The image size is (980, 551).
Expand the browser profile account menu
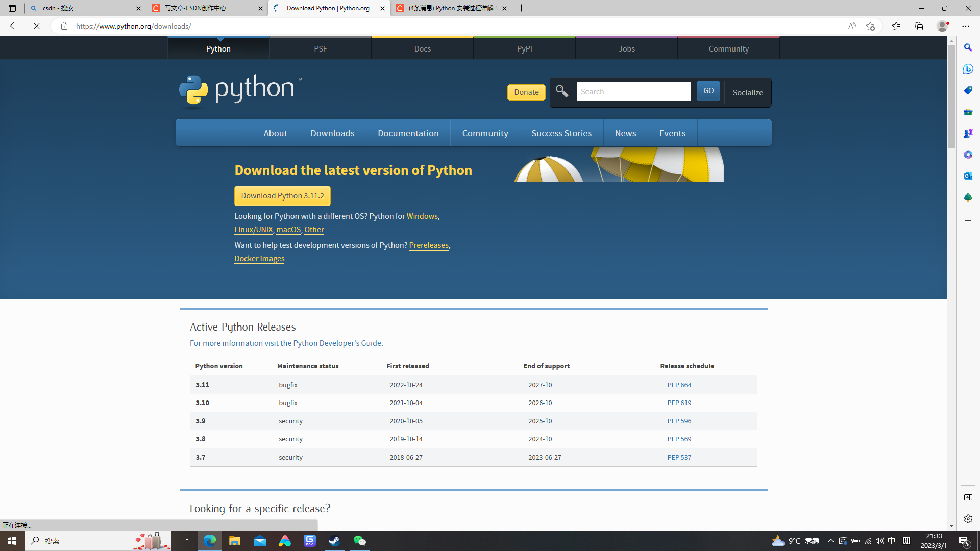coord(942,26)
